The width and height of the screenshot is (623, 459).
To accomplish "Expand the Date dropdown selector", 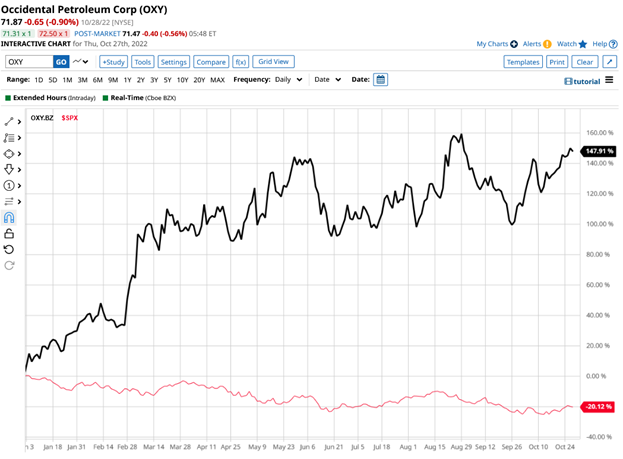I will 328,79.
